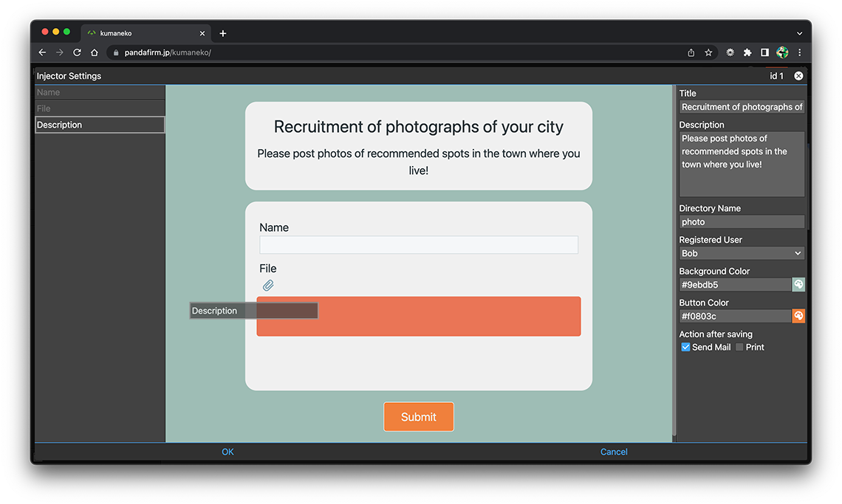The image size is (842, 504).
Task: Open the Background Color palette picker
Action: [x=798, y=285]
